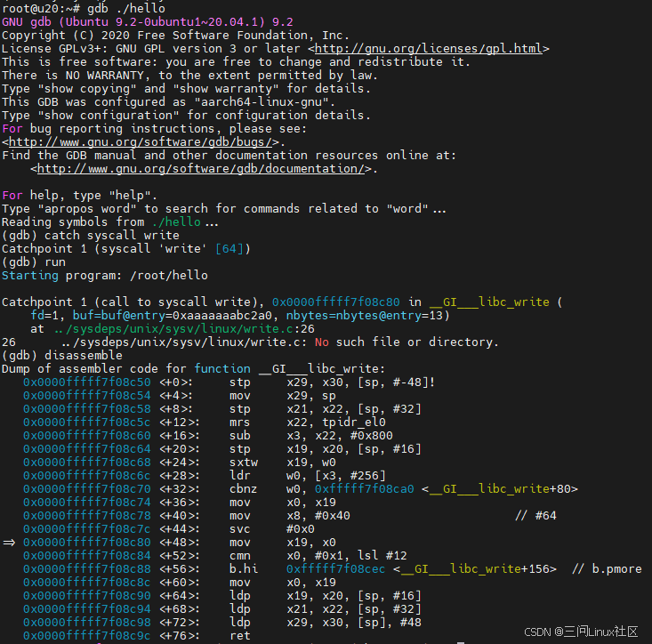Click 'Dump of assembler code' header line
Image resolution: width=652 pixels, height=644 pixels.
193,369
